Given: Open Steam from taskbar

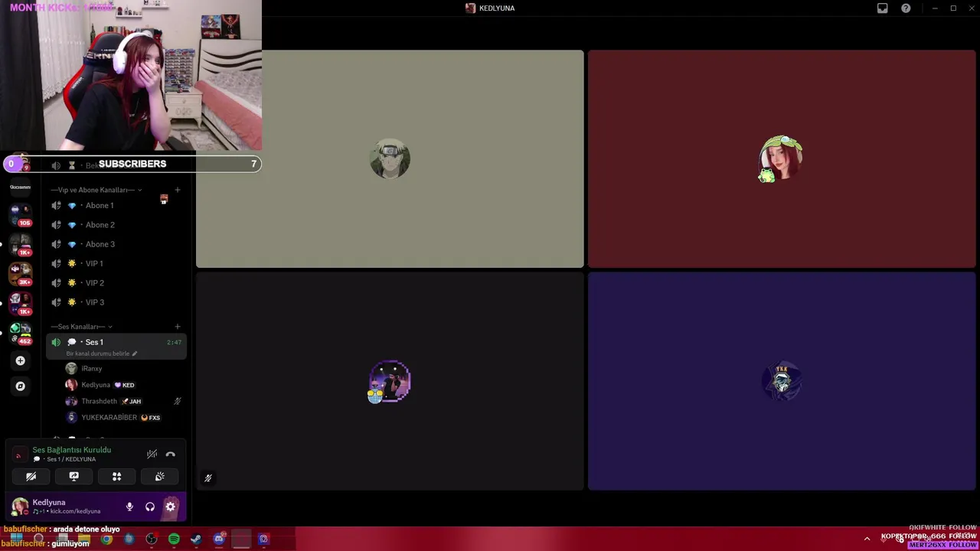Looking at the screenshot, I should click(196, 540).
